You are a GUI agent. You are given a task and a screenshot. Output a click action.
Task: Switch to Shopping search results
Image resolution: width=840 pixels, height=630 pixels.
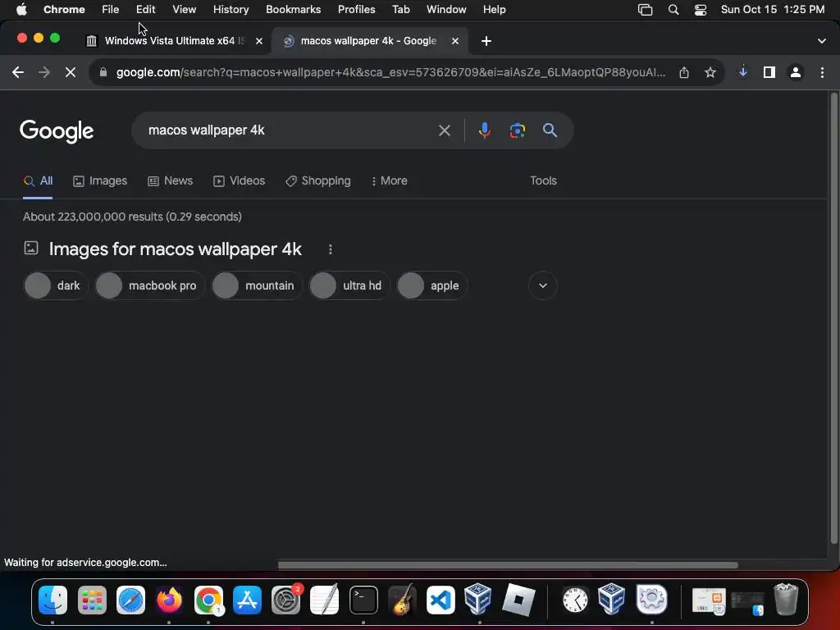[318, 181]
